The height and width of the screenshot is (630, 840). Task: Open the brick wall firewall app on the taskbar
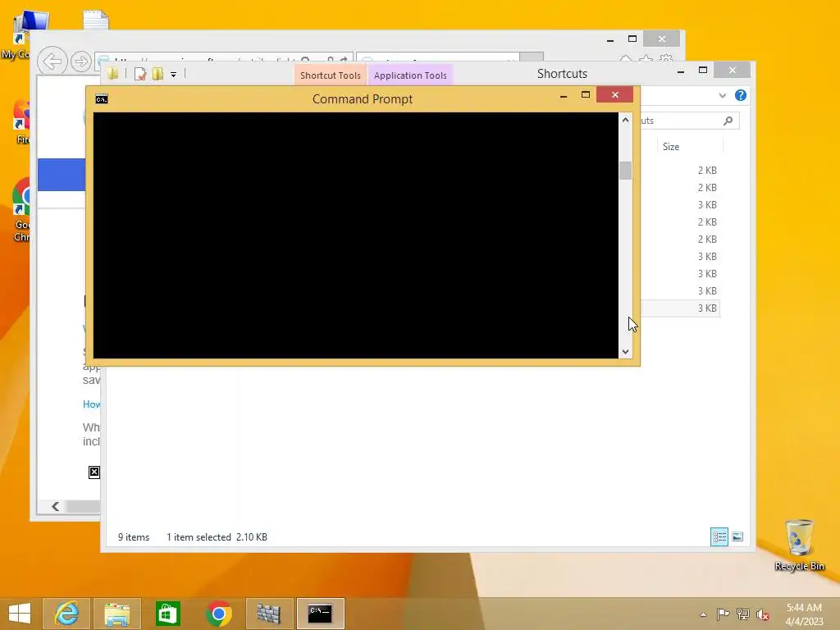point(269,614)
